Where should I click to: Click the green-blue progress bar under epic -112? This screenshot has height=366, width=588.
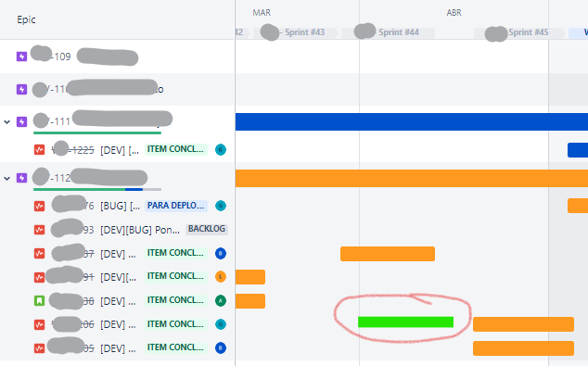click(x=97, y=189)
